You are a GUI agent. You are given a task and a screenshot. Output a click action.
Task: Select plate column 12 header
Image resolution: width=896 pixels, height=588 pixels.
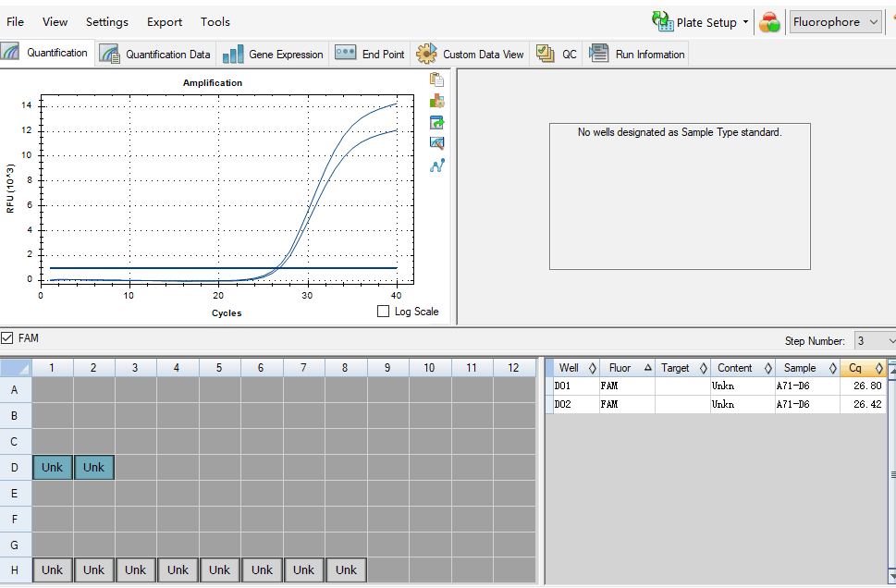[514, 368]
